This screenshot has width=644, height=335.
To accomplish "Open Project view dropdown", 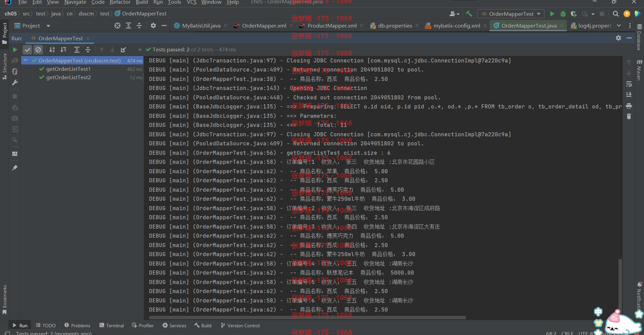I will tap(48, 26).
